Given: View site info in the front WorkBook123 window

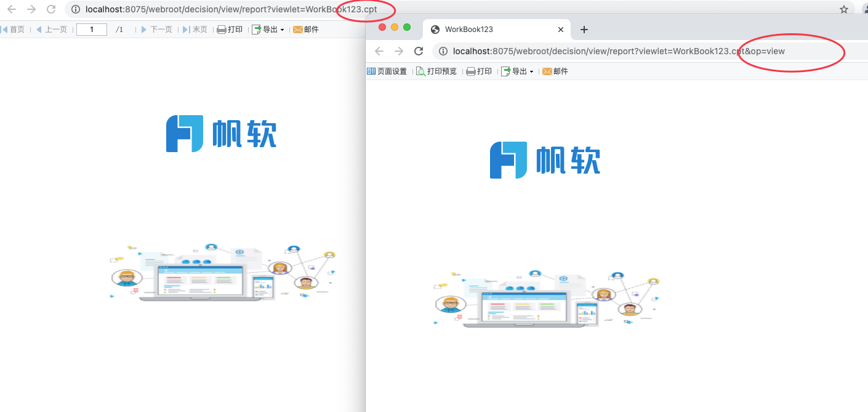Looking at the screenshot, I should point(443,51).
